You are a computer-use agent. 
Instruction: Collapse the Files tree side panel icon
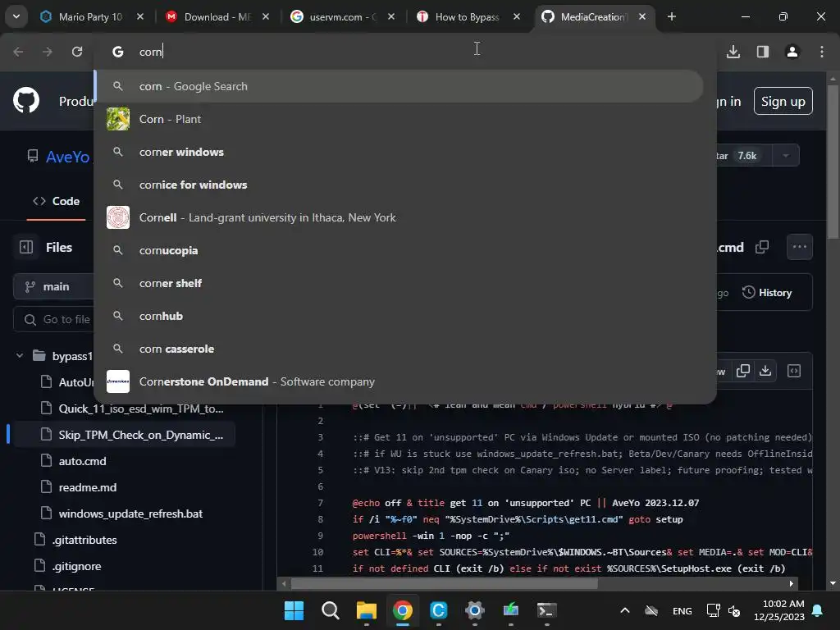(26, 247)
